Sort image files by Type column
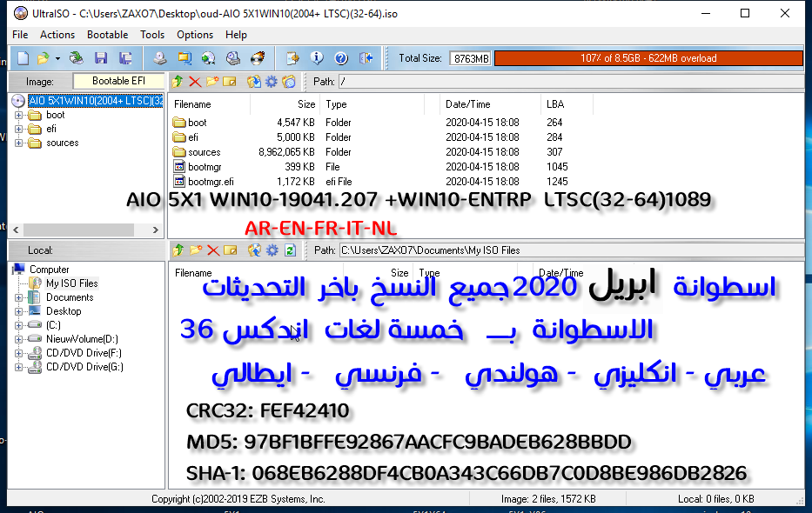Viewport: 812px width, 513px height. coord(372,104)
